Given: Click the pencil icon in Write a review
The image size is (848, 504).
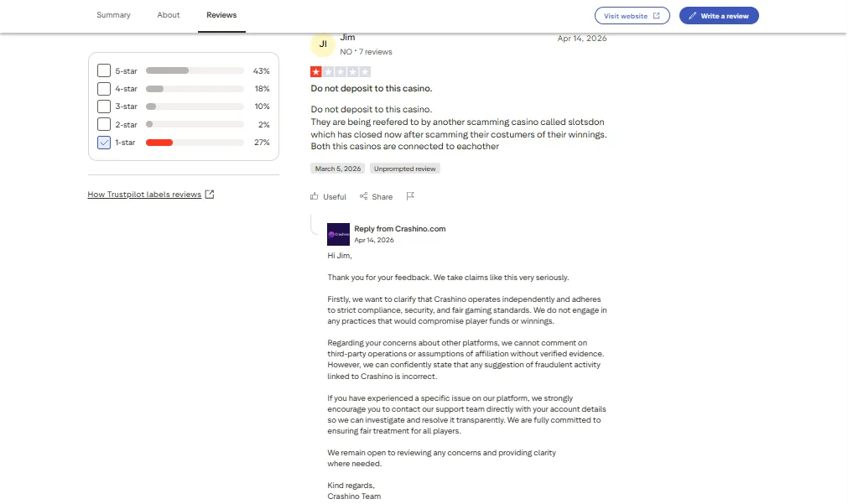Looking at the screenshot, I should (692, 16).
